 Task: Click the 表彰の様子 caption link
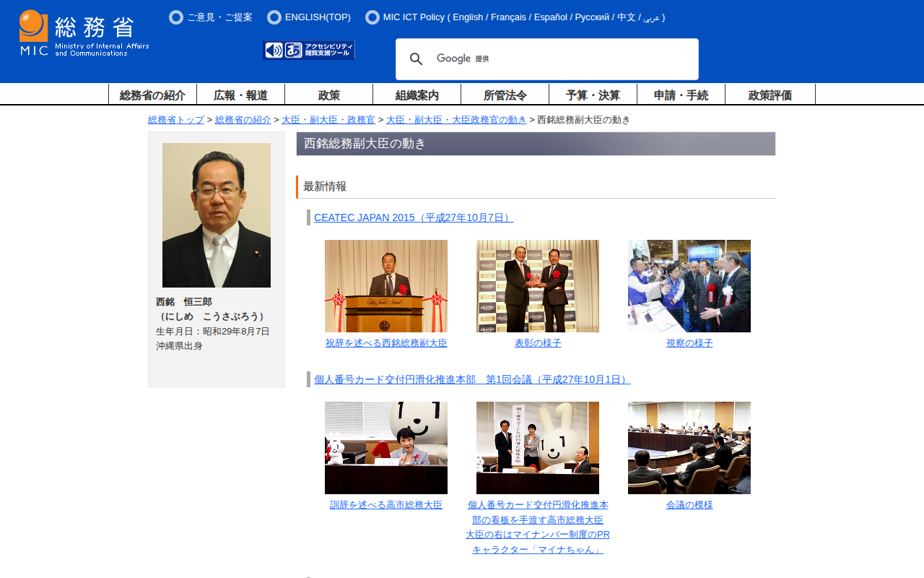(538, 343)
